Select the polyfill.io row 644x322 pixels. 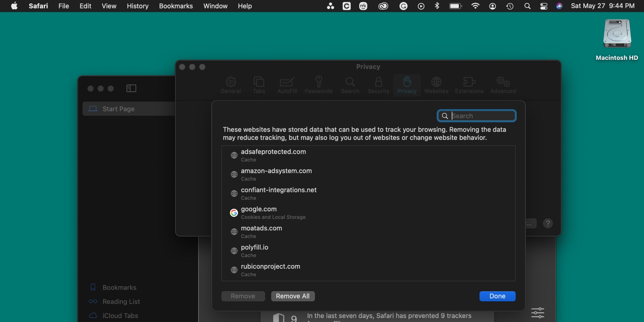click(368, 251)
